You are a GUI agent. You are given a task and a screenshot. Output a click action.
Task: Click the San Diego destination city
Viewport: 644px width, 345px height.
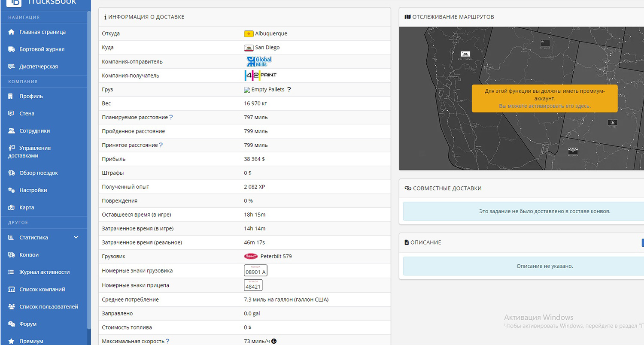(267, 48)
